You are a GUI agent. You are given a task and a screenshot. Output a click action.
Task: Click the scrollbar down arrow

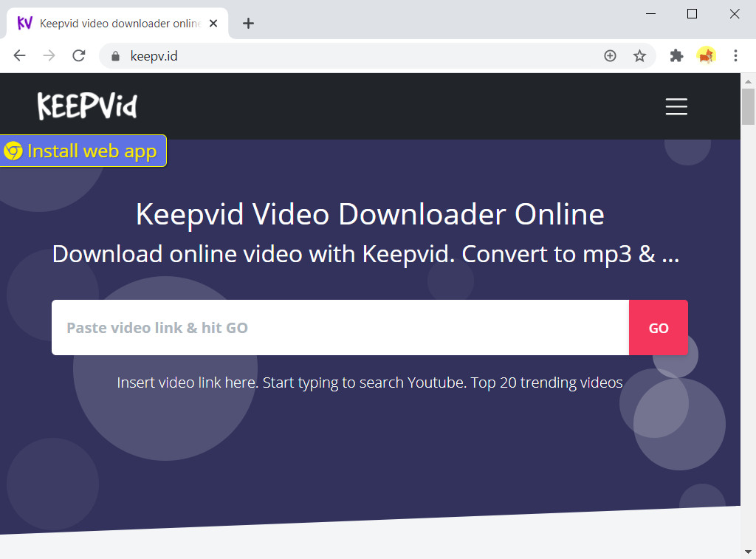748,552
